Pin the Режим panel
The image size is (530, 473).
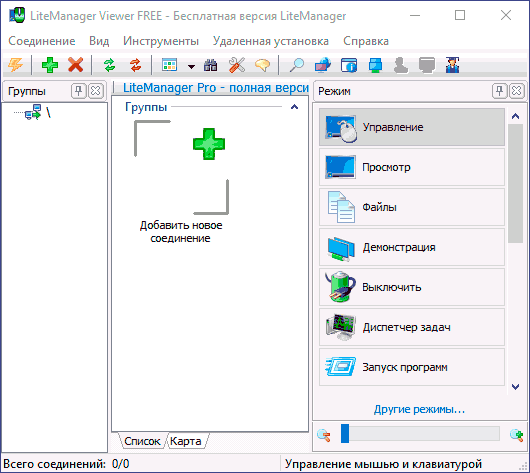[499, 91]
